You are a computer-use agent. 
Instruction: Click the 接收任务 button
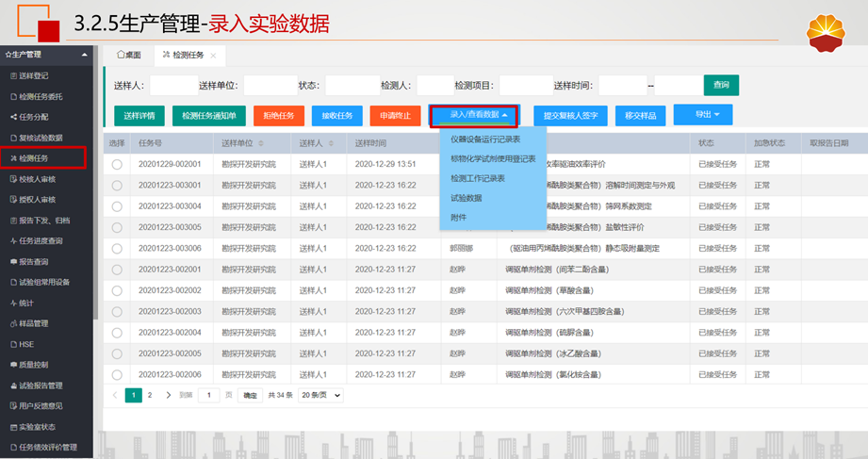click(x=337, y=116)
